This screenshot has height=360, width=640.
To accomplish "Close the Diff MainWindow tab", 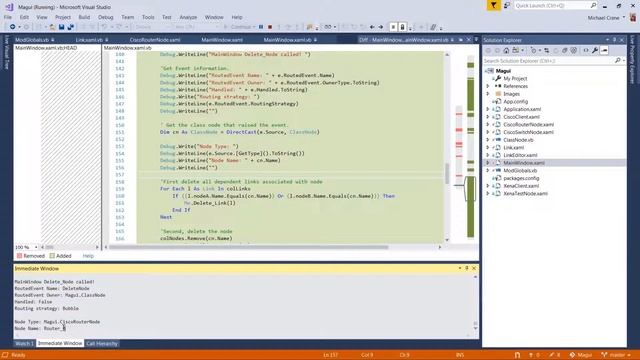I will point(469,40).
